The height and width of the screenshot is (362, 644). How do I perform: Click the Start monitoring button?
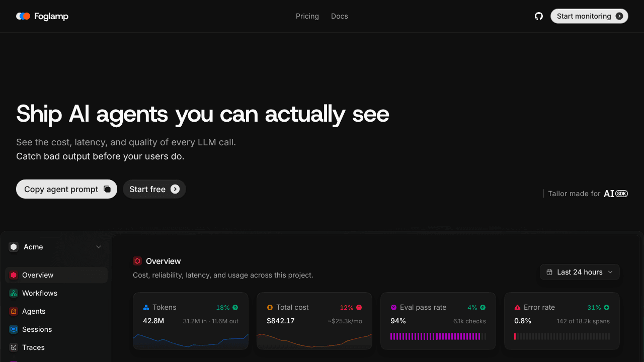pos(589,16)
